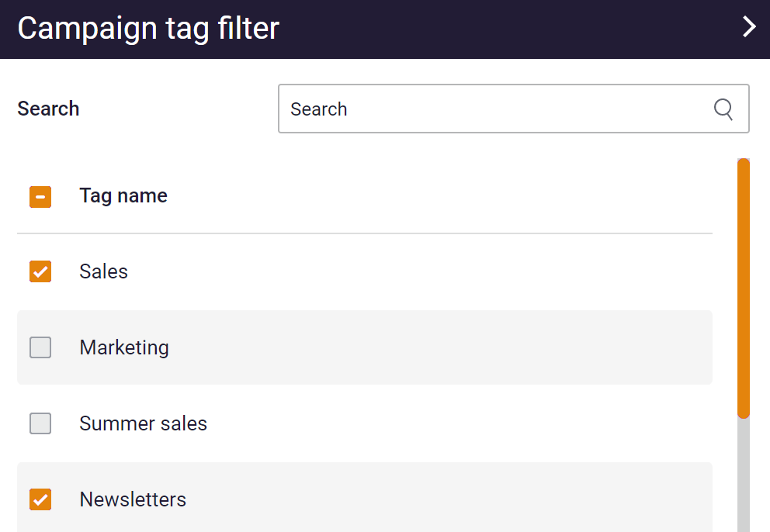Click the Campaign tag filter title
770x532 pixels.
tap(148, 28)
